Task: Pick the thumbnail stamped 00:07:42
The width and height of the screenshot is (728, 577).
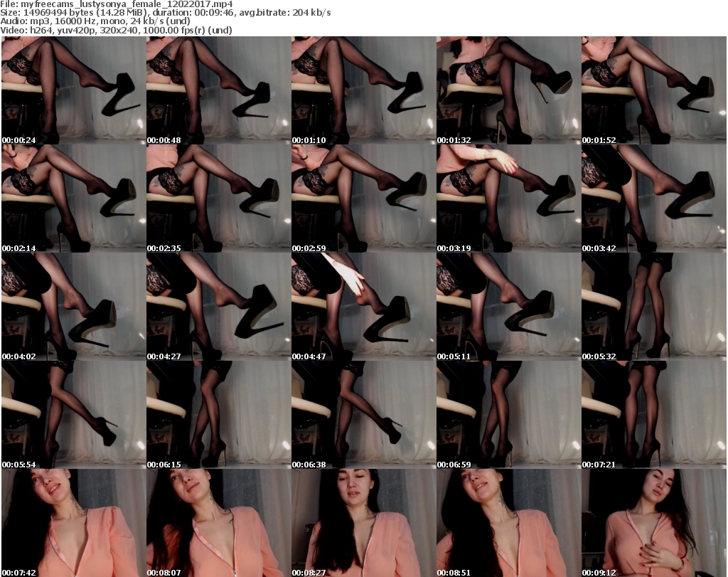Action: 73,523
